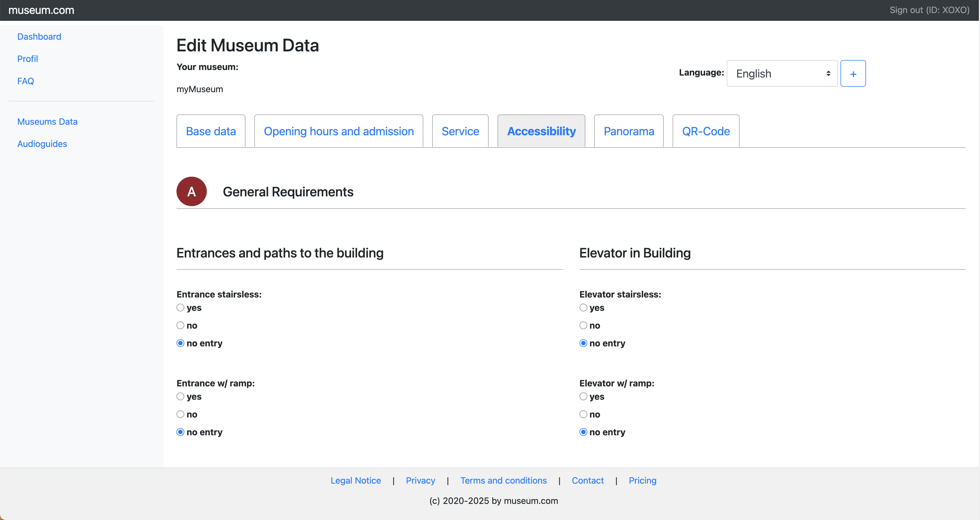Click the red A section badge

pos(191,192)
